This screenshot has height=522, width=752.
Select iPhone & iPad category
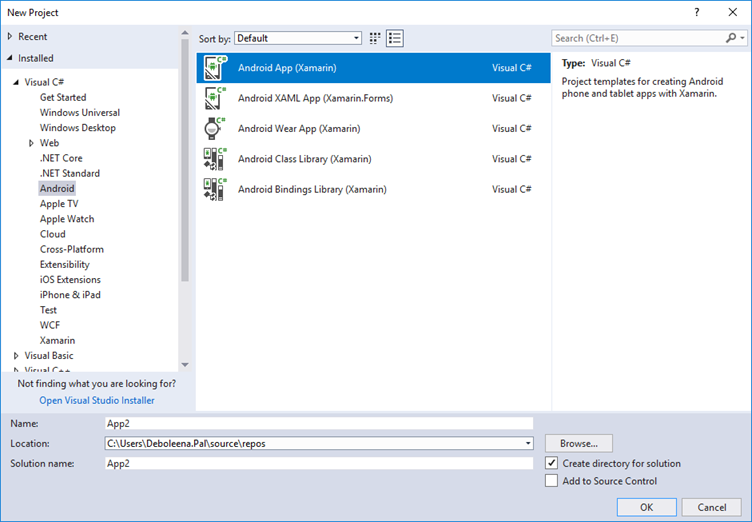[70, 295]
